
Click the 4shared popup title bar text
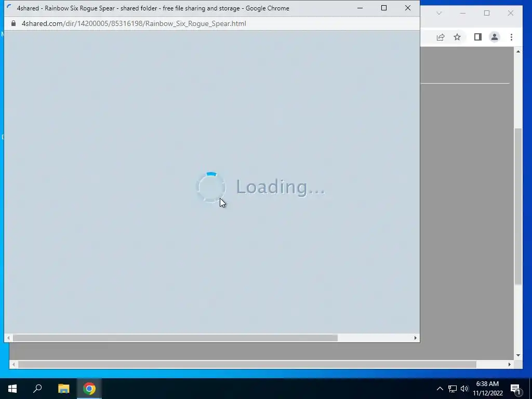pos(153,8)
